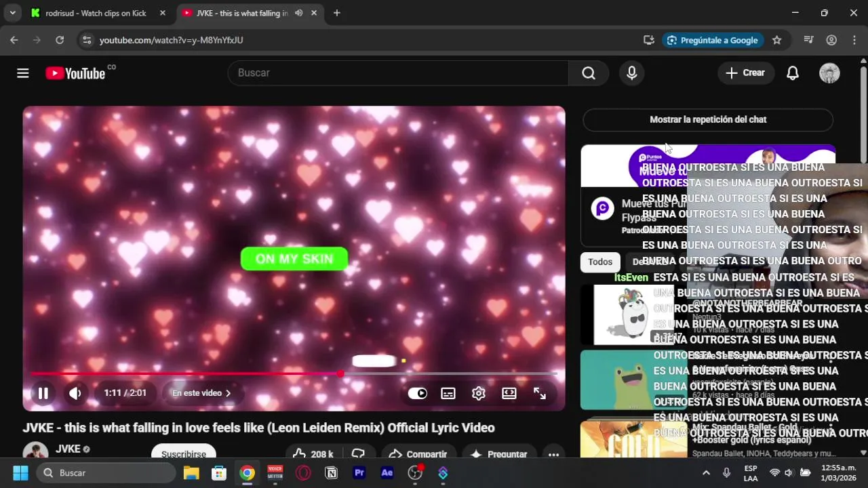Show hidden system tray icons chevron

coord(706,472)
